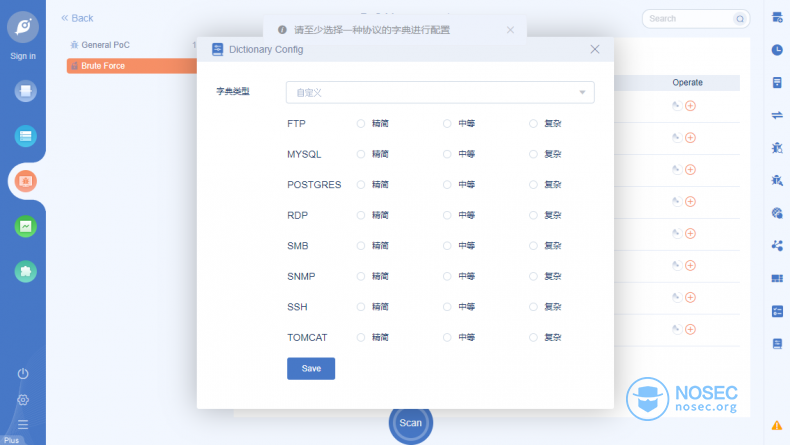Select 精简 radio for SNMP
790x445 pixels.
[361, 276]
